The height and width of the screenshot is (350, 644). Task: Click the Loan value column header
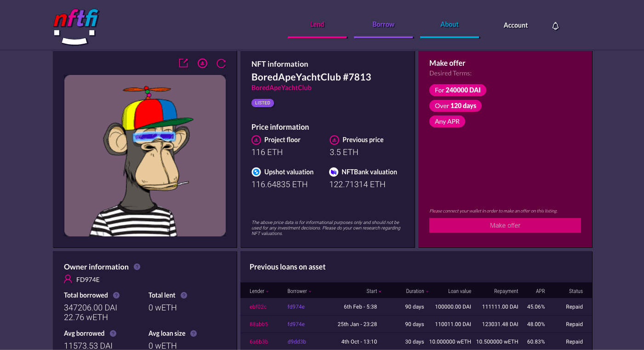pos(460,291)
